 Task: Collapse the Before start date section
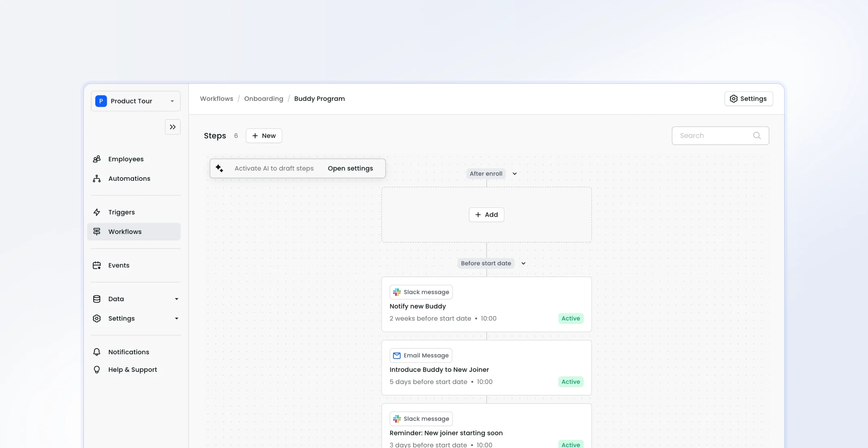523,264
